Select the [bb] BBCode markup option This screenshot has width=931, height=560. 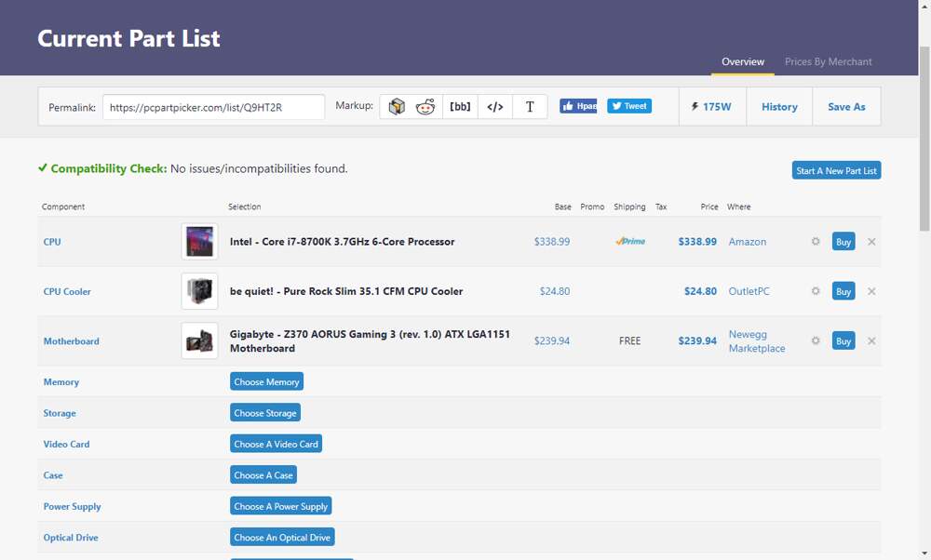pos(460,107)
